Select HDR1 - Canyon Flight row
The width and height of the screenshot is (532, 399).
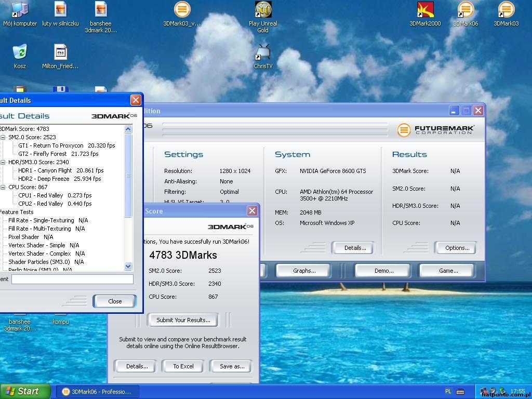[61, 170]
